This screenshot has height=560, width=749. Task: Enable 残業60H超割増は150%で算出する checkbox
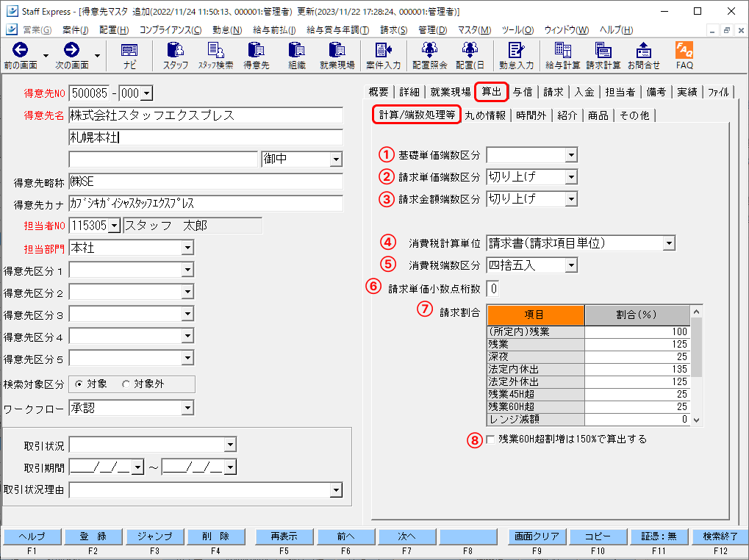pyautogui.click(x=490, y=439)
